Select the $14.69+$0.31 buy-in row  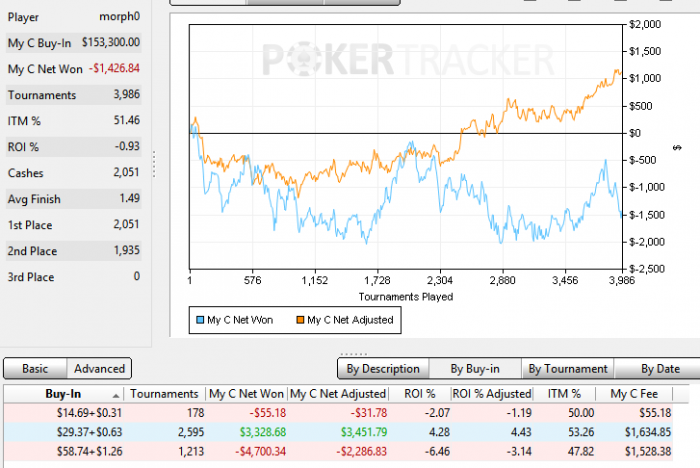point(338,413)
